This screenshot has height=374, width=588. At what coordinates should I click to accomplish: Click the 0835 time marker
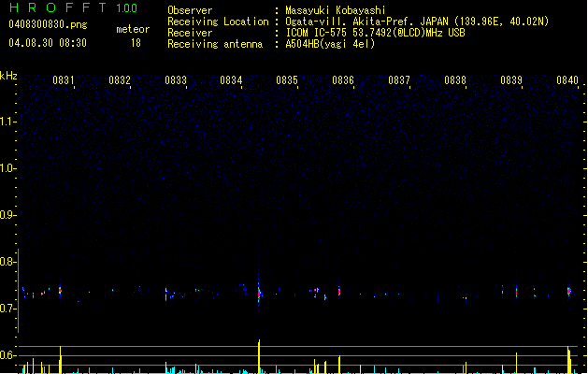point(287,79)
